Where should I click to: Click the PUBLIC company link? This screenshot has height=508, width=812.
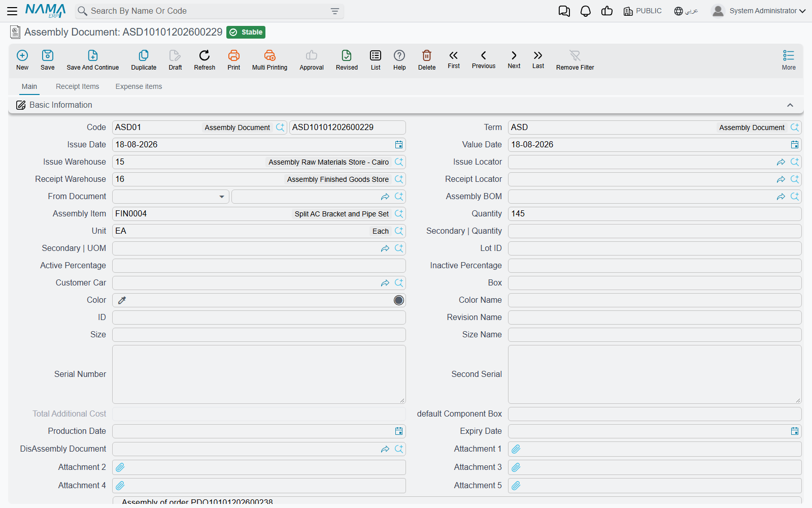(642, 11)
